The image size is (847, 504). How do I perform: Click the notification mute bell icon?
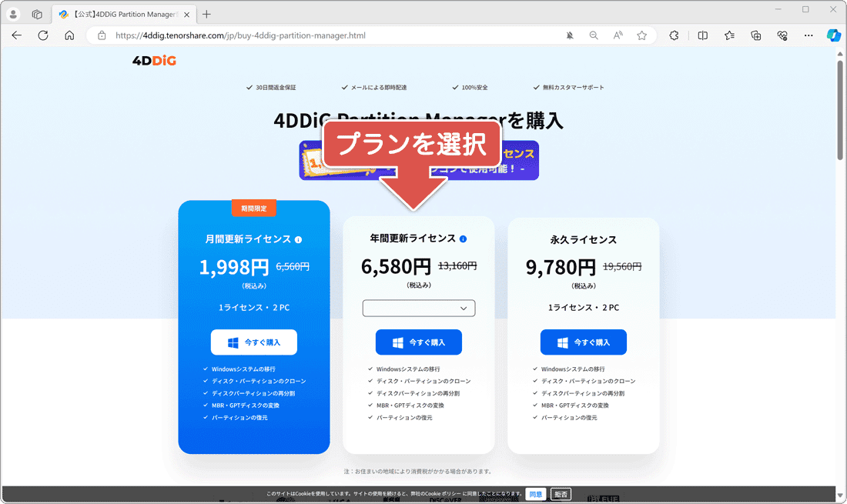pos(569,35)
